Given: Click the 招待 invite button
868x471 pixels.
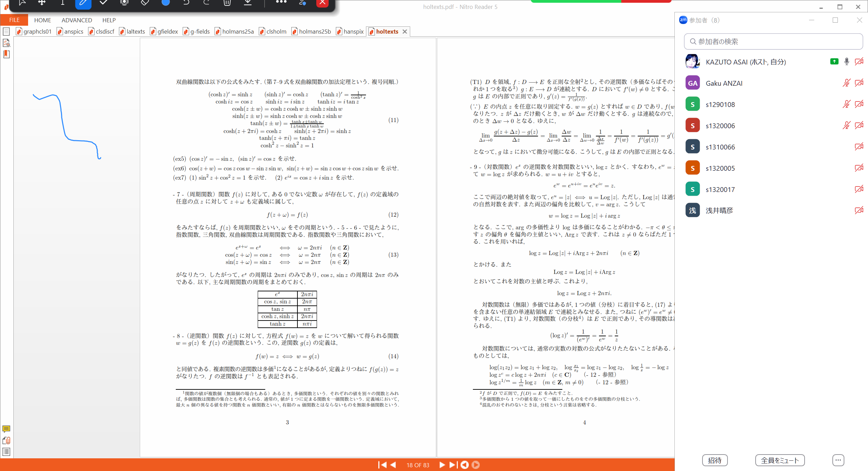Looking at the screenshot, I should (715, 460).
